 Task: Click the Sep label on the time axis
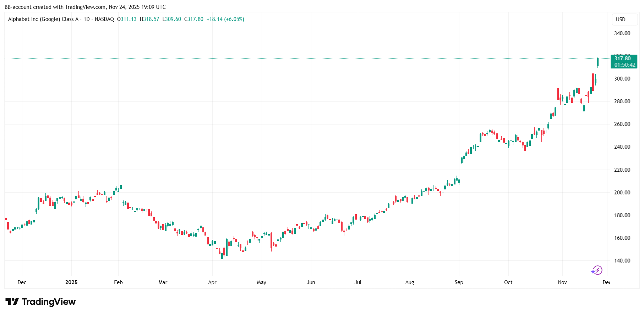point(459,282)
